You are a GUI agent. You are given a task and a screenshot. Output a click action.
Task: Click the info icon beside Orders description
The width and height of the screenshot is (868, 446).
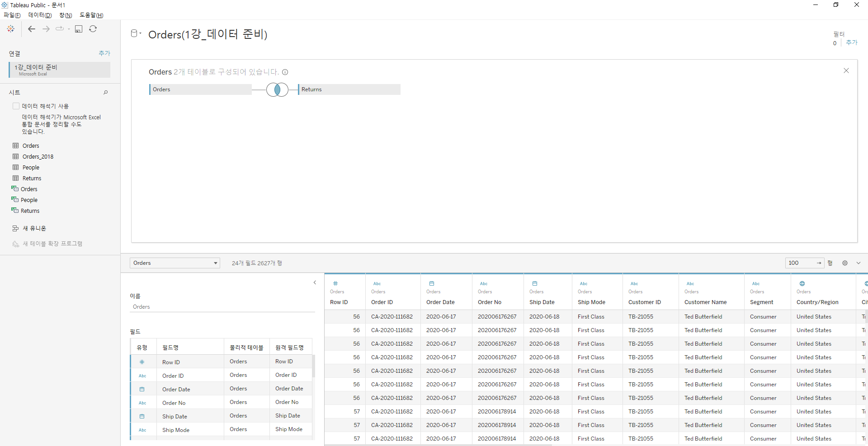click(x=285, y=72)
